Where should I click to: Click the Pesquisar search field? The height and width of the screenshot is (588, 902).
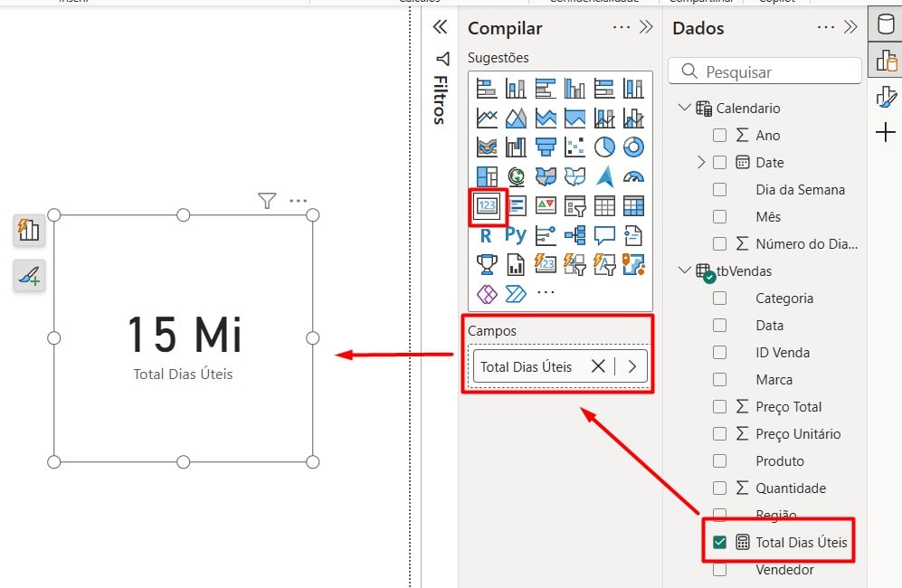pos(765,71)
